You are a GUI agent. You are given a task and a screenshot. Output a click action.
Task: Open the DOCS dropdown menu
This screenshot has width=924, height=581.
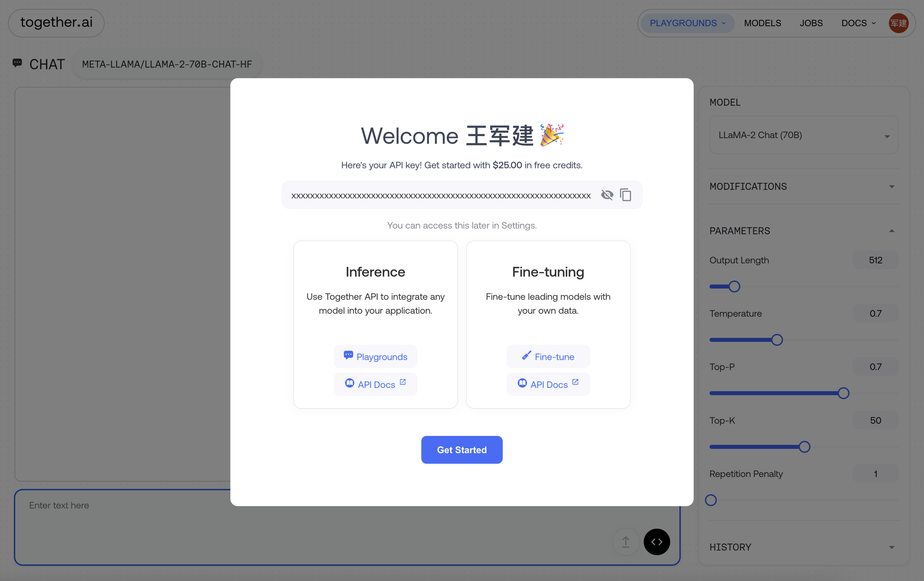858,23
